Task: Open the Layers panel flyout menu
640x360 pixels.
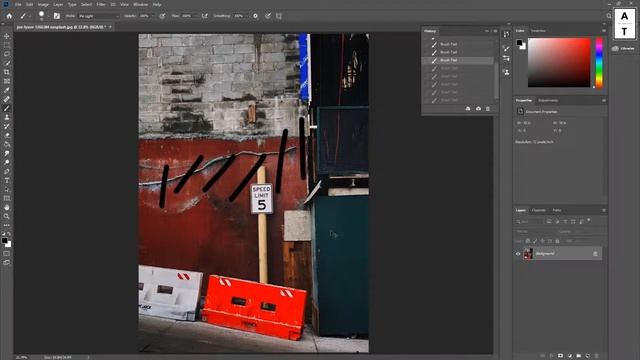Action: coord(604,210)
